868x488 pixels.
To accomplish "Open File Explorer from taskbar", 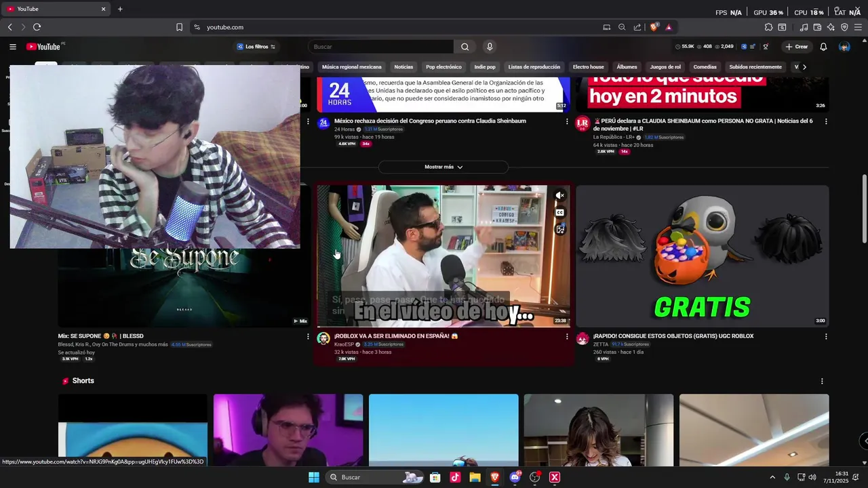I will pos(475,477).
